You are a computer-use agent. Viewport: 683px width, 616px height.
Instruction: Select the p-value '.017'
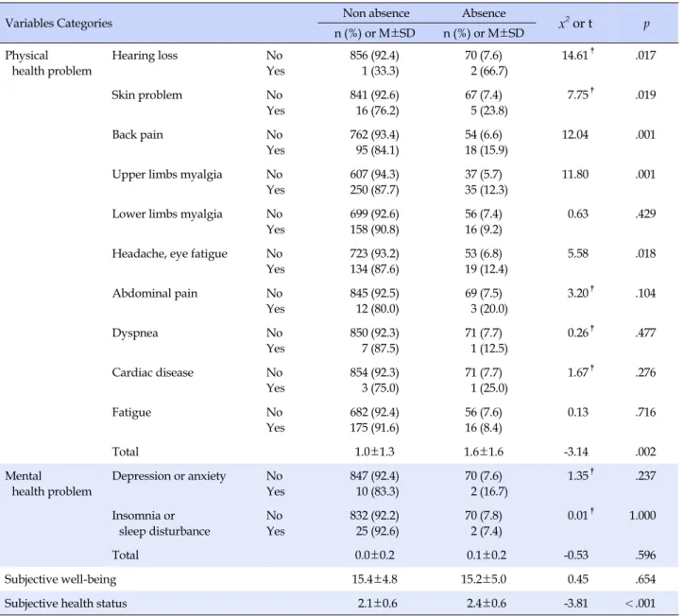click(x=645, y=56)
